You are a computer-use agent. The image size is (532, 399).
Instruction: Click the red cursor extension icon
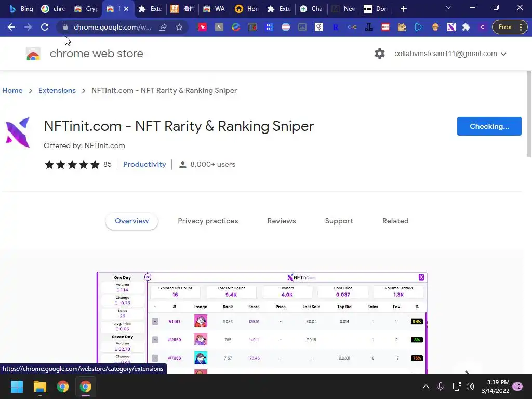[202, 27]
